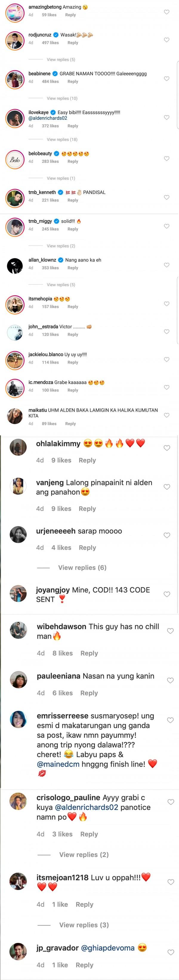Open john__estrada's username profile

tap(43, 327)
